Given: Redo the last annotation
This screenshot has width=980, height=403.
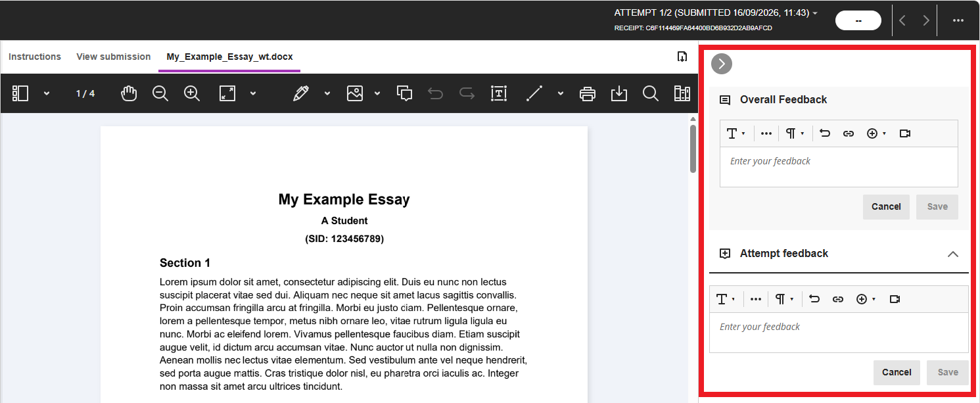Looking at the screenshot, I should pos(467,93).
